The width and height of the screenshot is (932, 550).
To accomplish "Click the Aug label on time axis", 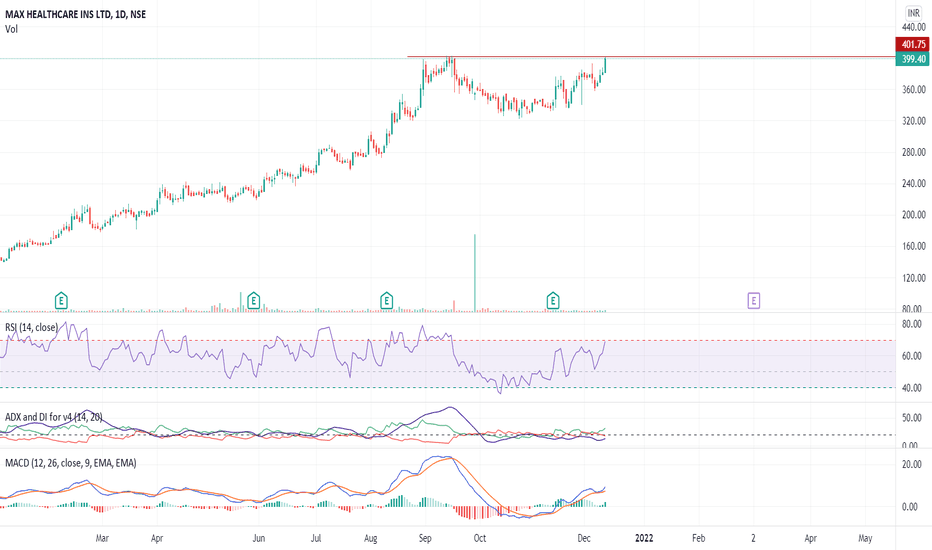I will [x=370, y=538].
